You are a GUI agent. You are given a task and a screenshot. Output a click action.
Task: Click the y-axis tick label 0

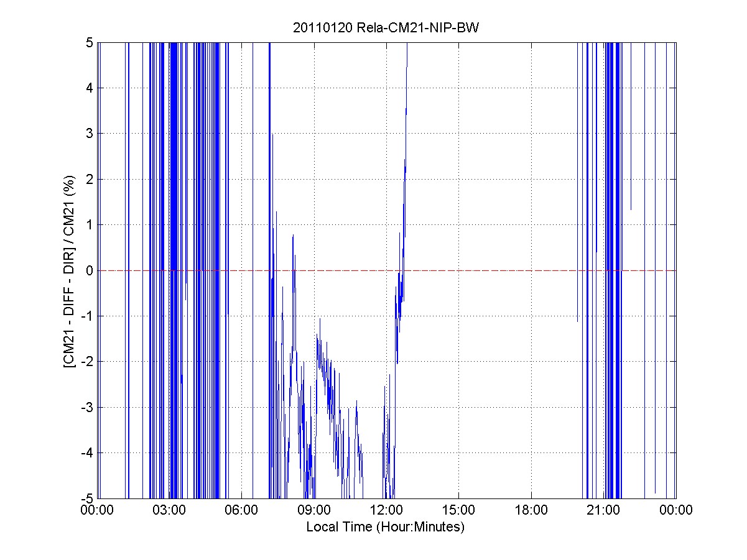[90, 270]
